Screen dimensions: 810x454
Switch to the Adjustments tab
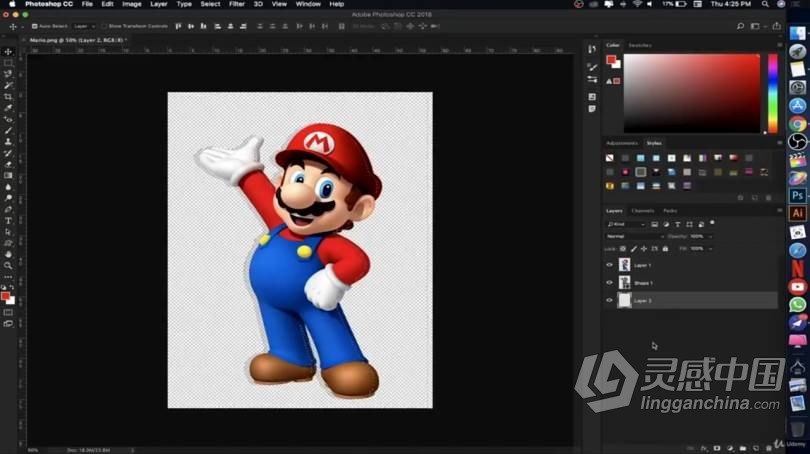(x=622, y=143)
